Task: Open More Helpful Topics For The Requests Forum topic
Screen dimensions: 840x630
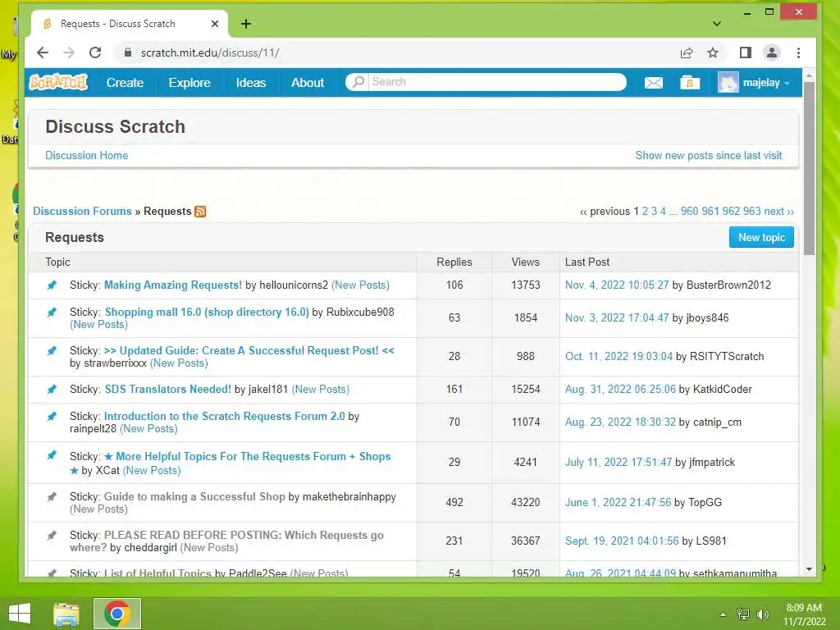Action: click(x=247, y=456)
